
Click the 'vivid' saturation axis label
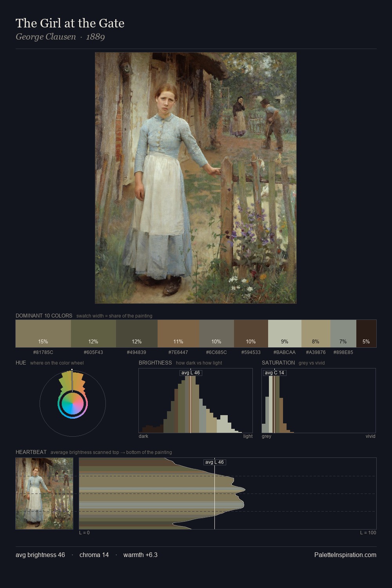click(370, 436)
